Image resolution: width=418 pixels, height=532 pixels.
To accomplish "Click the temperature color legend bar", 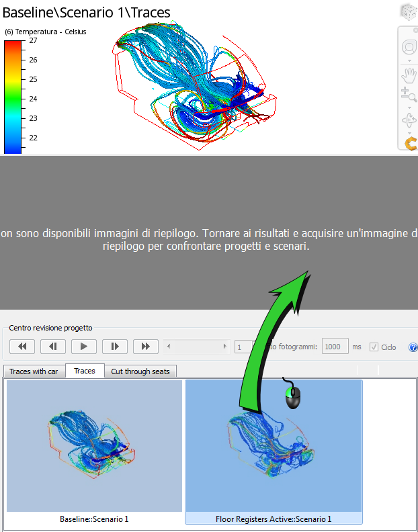I will point(13,97).
